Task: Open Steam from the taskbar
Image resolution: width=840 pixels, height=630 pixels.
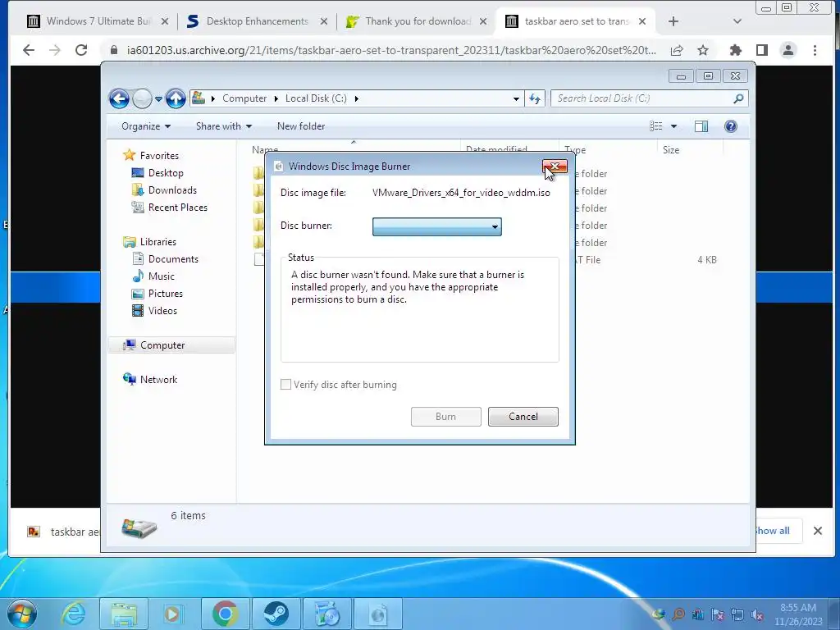Action: point(276,614)
